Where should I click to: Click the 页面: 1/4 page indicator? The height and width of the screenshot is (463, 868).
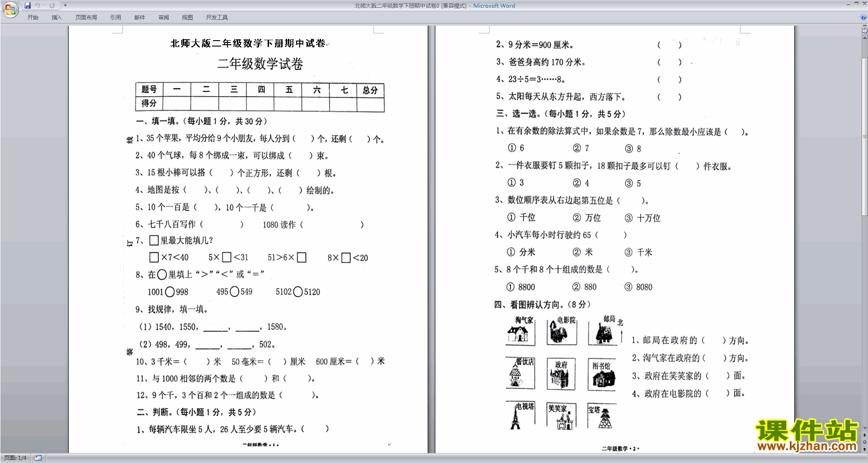click(15, 458)
